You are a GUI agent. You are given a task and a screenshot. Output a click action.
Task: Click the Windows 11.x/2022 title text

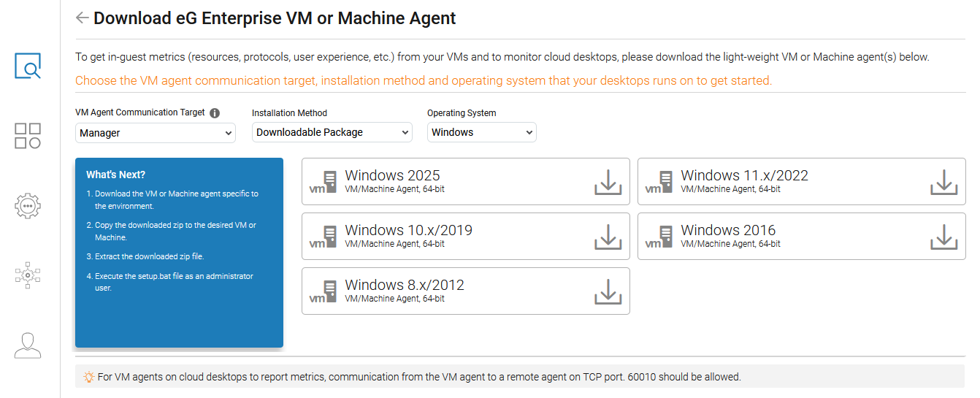(x=744, y=175)
